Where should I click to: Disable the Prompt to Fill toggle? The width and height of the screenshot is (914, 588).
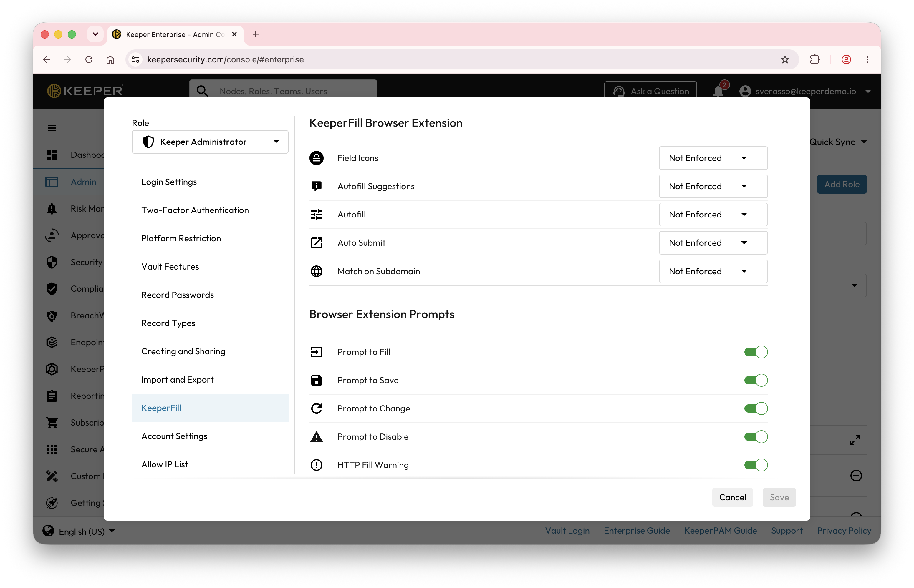point(756,352)
